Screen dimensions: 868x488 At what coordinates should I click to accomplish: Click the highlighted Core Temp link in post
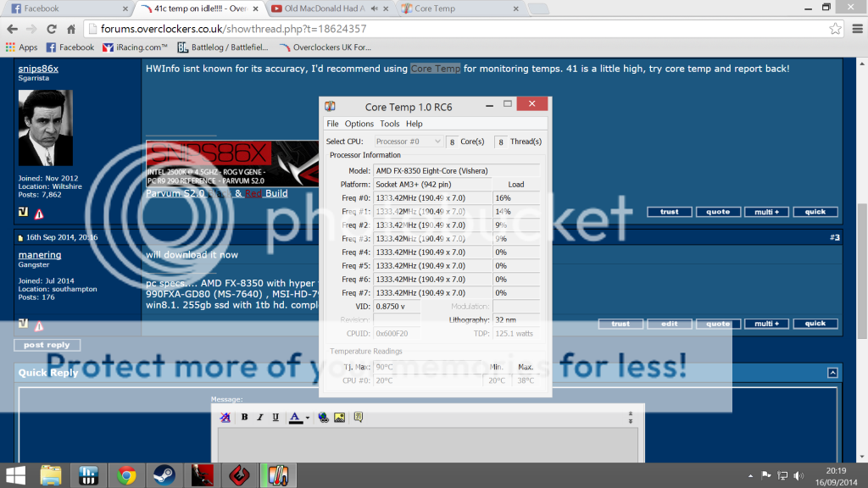coord(435,69)
